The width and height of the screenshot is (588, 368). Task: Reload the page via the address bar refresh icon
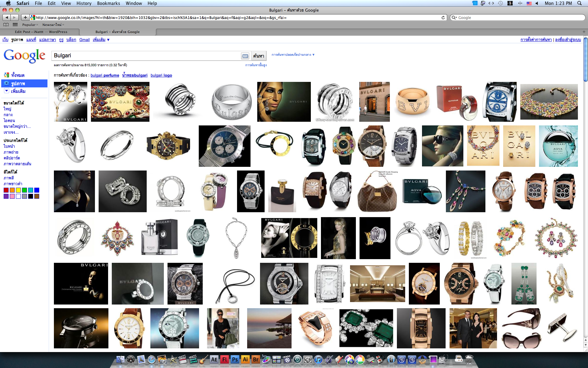click(443, 17)
